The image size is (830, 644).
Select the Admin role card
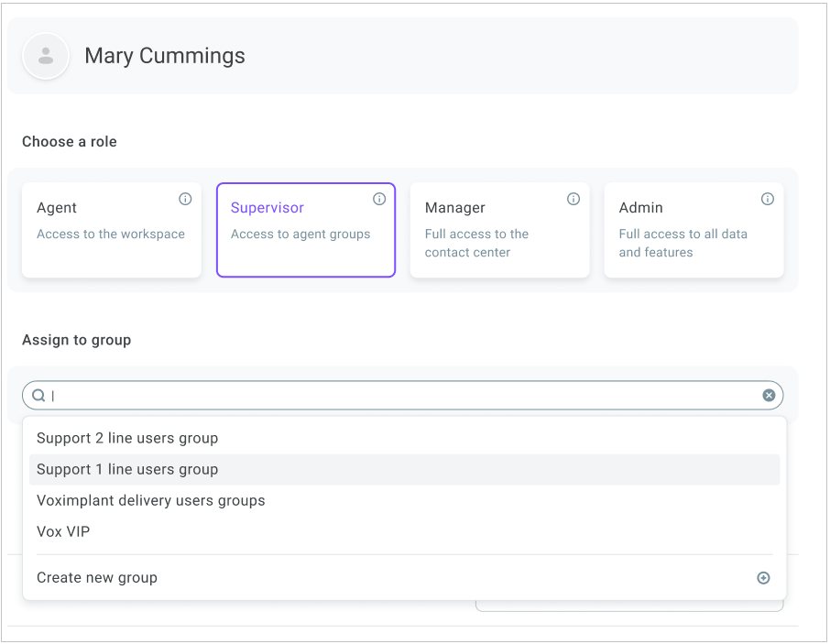[x=694, y=230]
